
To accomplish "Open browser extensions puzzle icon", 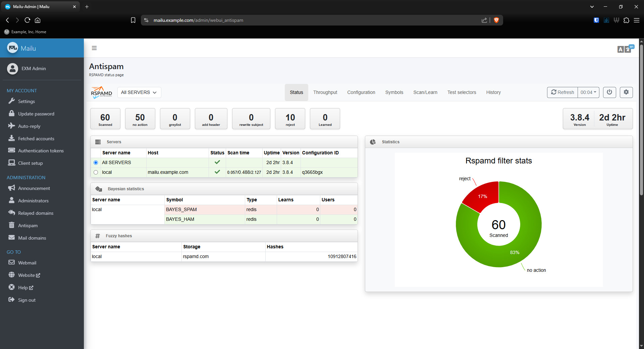I will click(626, 20).
